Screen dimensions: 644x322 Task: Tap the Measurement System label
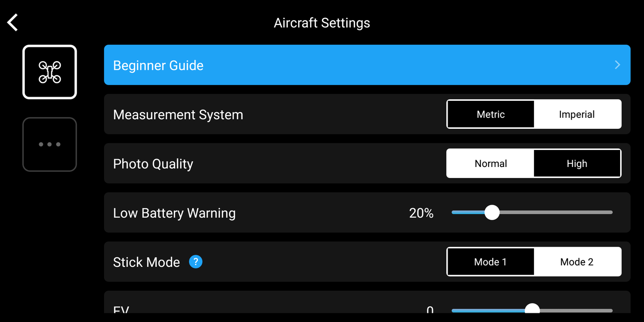(x=178, y=115)
